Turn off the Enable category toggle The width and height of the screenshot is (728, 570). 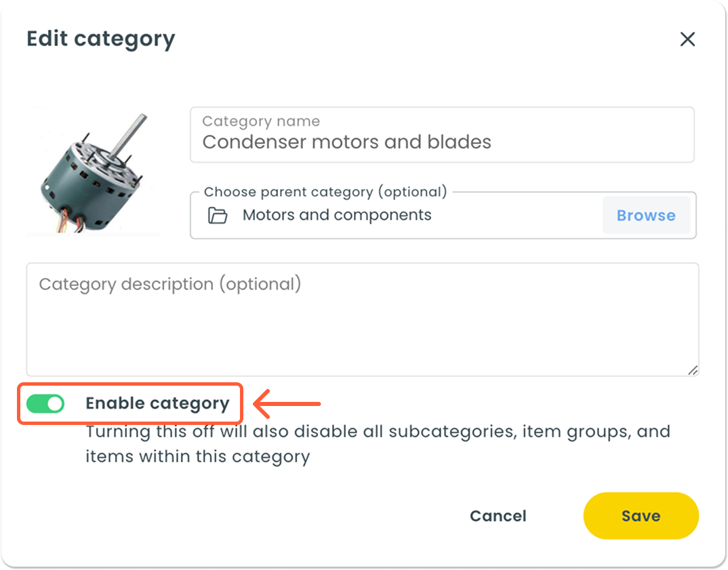[45, 404]
